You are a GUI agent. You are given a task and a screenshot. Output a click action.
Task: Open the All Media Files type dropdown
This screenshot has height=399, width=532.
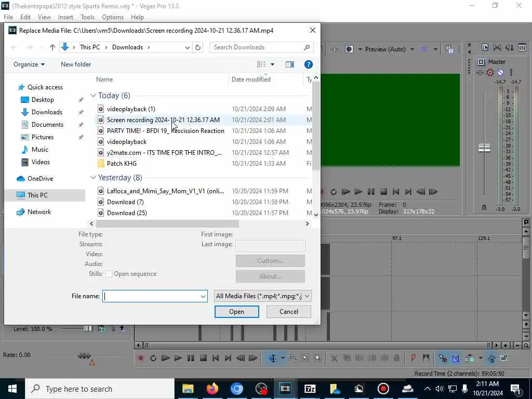[x=307, y=296]
